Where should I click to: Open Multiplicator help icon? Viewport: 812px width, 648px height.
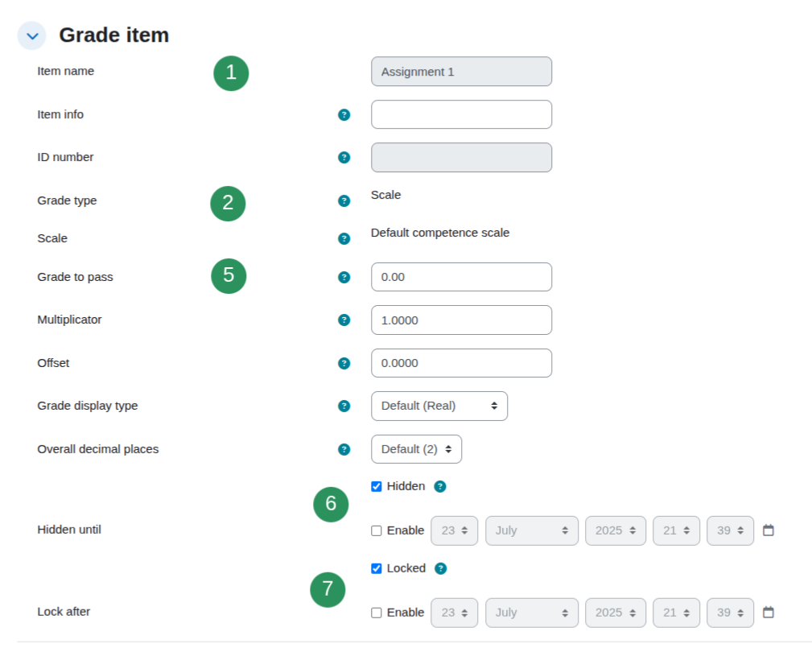click(x=344, y=320)
